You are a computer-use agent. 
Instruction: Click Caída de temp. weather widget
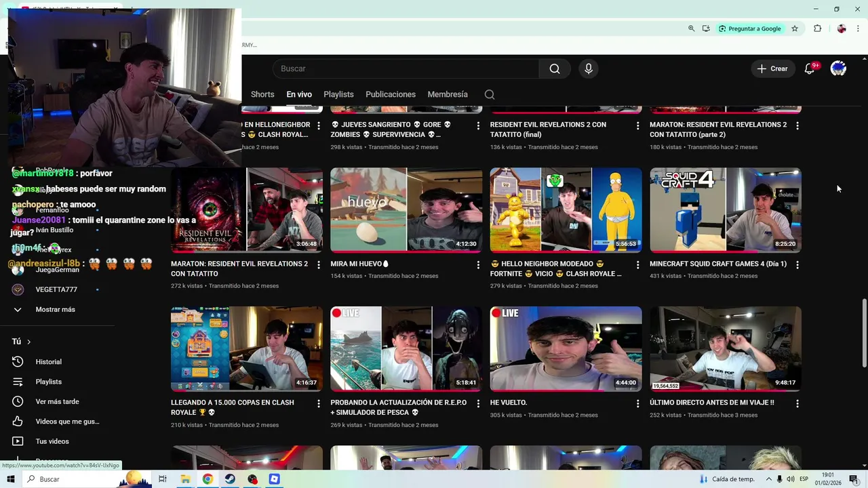[x=726, y=479]
